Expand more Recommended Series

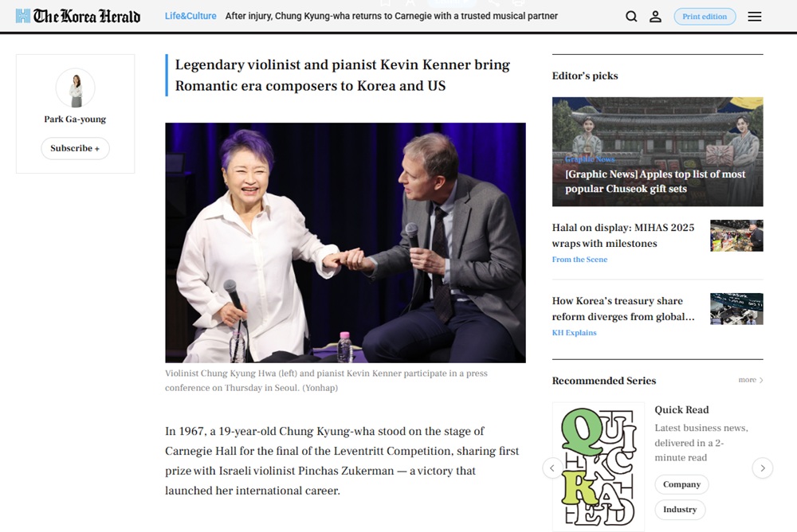(x=751, y=380)
